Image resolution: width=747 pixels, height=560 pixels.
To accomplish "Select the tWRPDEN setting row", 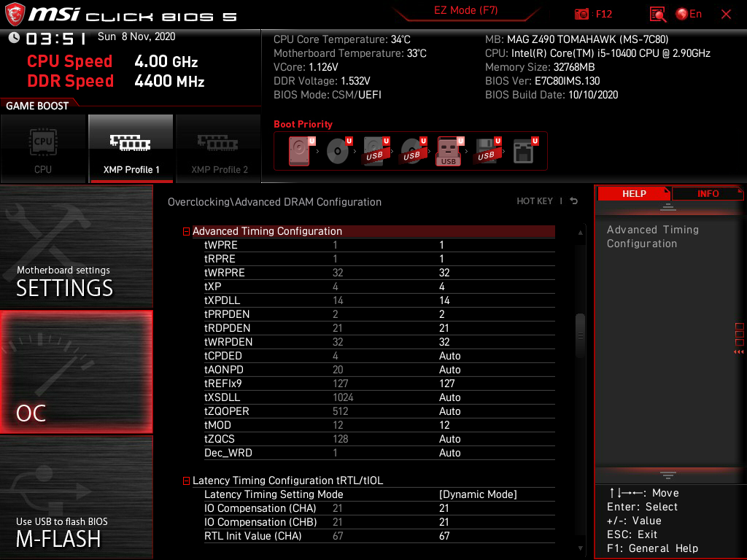I will click(379, 341).
